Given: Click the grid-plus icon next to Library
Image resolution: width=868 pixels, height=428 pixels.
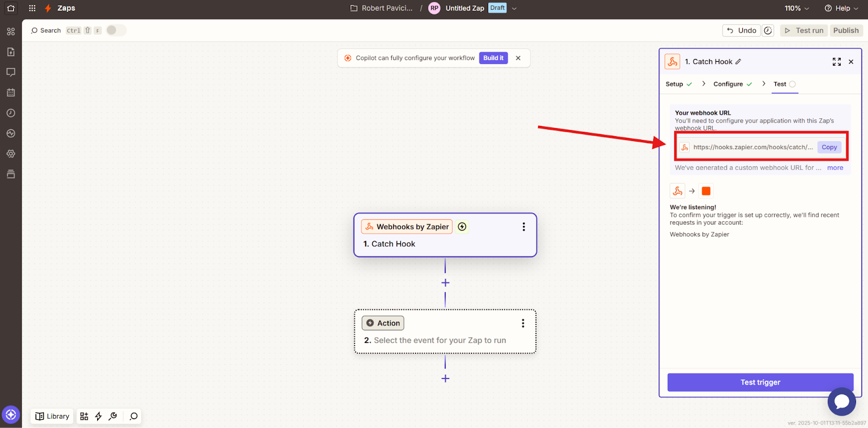Looking at the screenshot, I should 84,416.
